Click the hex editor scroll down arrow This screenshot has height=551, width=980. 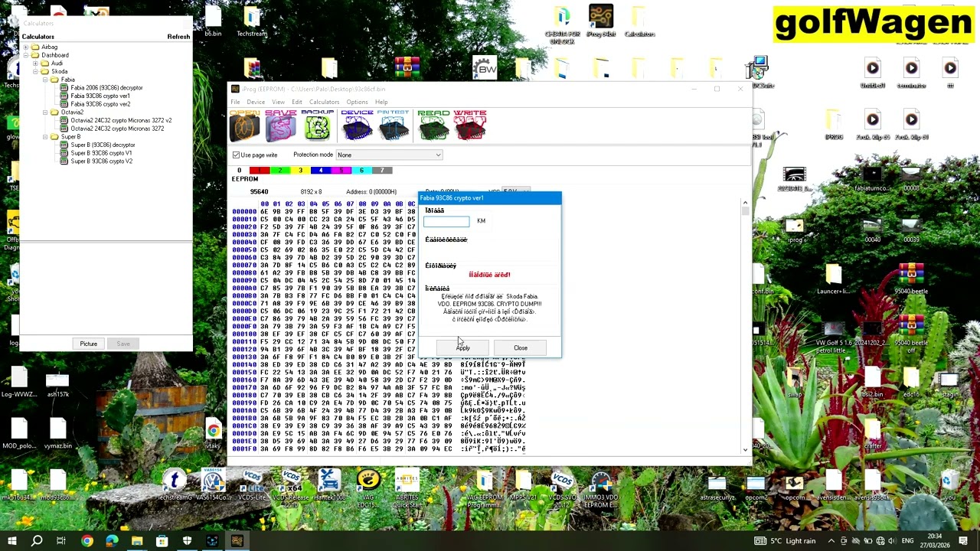click(x=745, y=450)
